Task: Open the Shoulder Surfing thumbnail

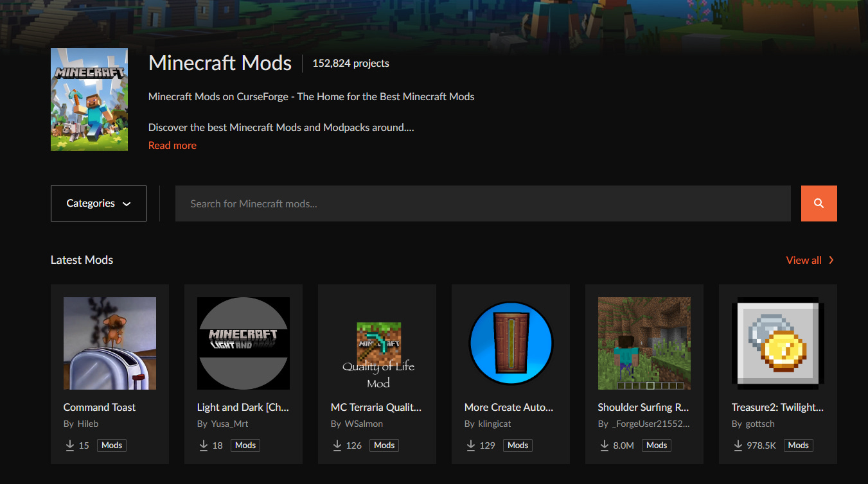Action: coord(644,343)
